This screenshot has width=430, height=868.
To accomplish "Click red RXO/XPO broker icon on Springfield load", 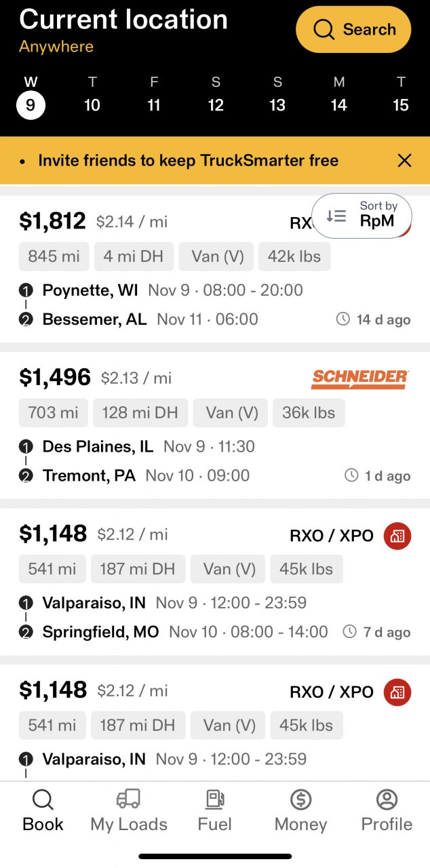I will pos(397,536).
